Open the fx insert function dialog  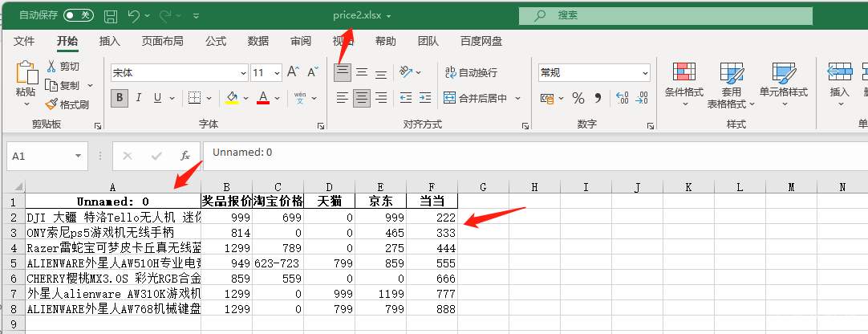point(185,157)
